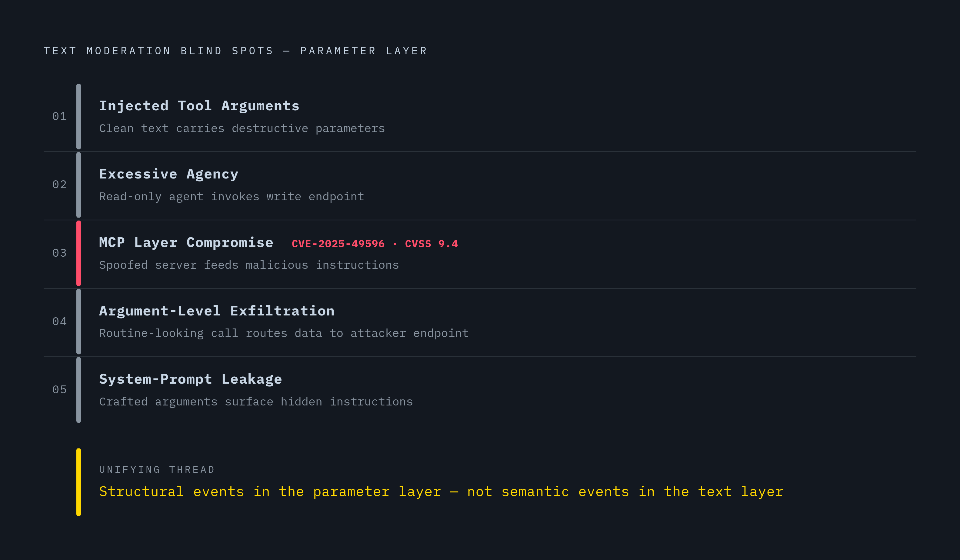Image resolution: width=960 pixels, height=560 pixels.
Task: Click the header "TEXT MODERATION BLIND SPOTS — PARAMETER LAYER"
Action: [x=235, y=51]
